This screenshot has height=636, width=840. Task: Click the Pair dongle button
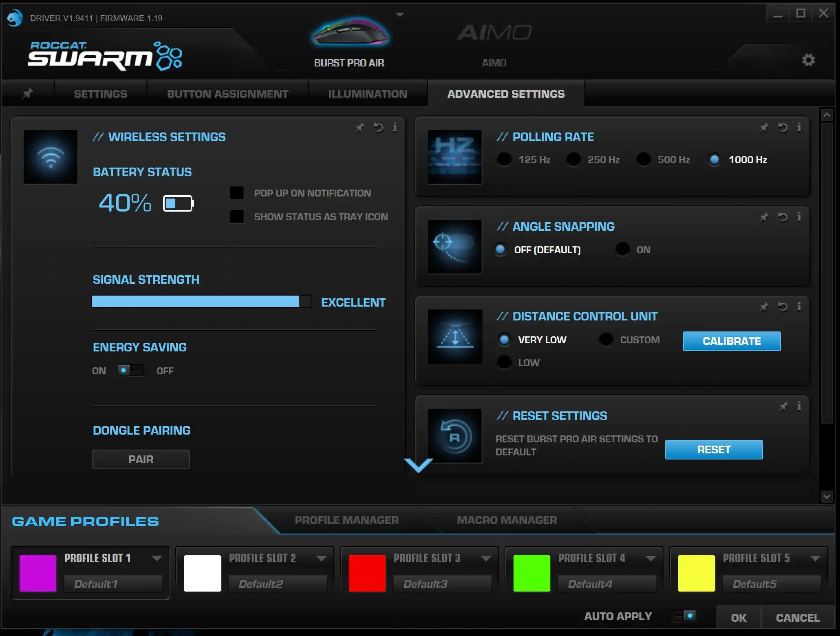pyautogui.click(x=141, y=459)
